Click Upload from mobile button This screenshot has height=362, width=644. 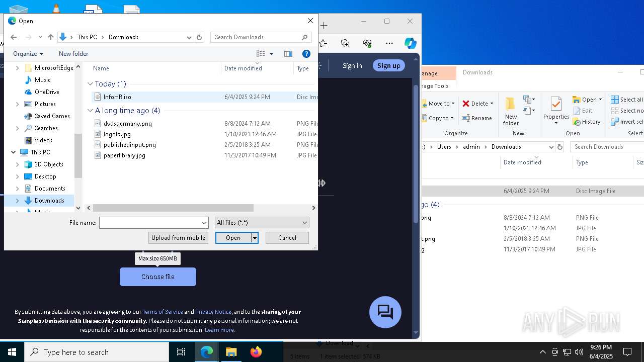(x=178, y=238)
